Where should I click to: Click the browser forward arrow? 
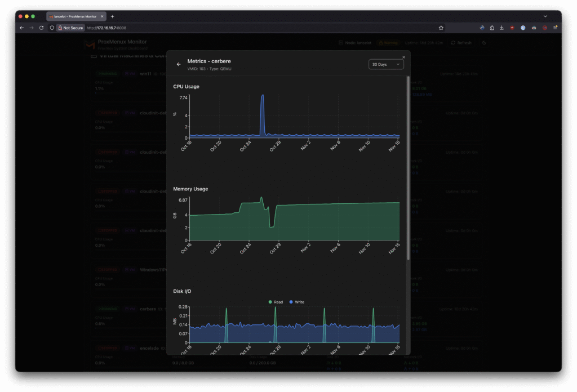(x=32, y=28)
